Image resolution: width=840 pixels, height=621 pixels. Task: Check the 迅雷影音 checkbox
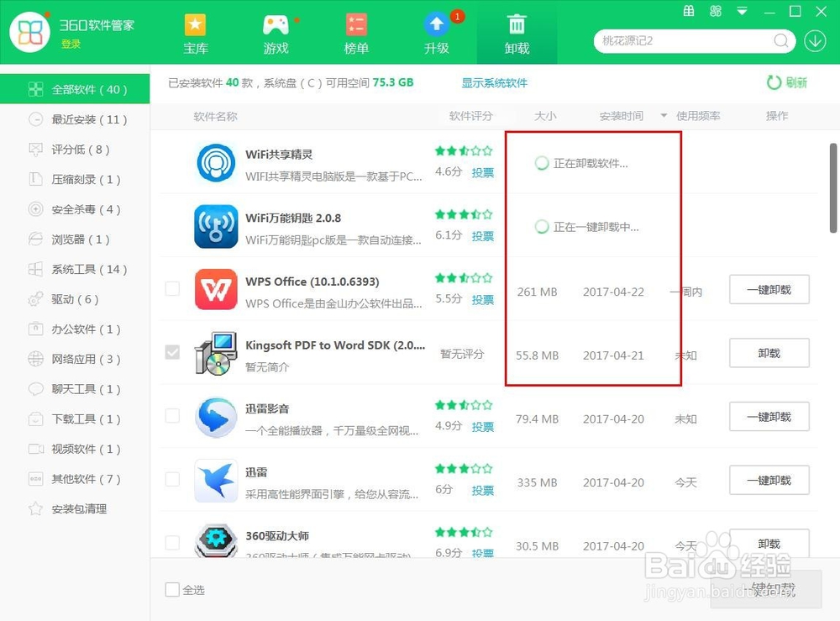[x=172, y=415]
